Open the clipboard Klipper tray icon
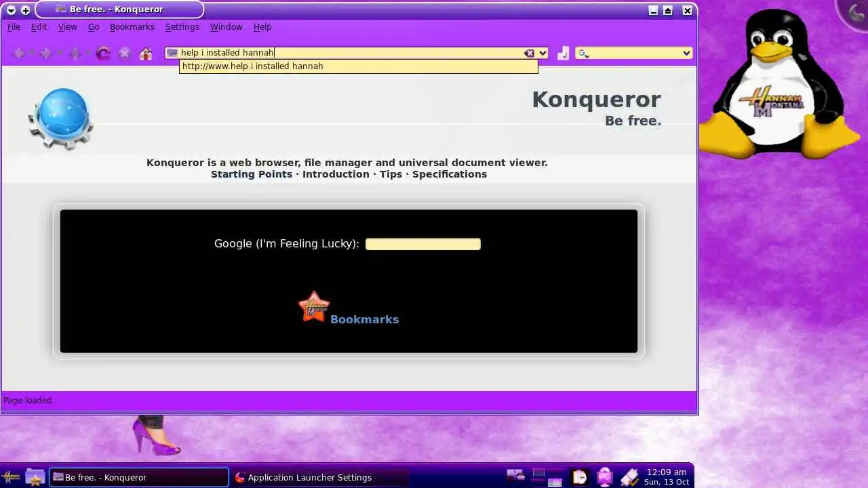 pyautogui.click(x=580, y=477)
